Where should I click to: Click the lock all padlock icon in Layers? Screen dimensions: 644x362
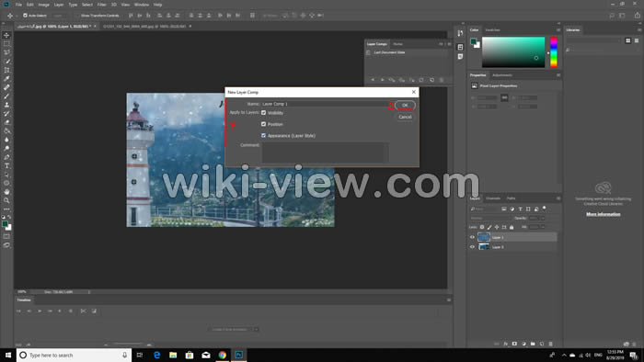[512, 227]
